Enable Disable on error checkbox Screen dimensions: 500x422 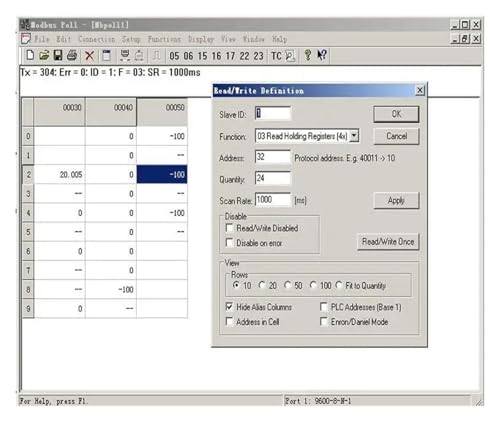coord(229,243)
